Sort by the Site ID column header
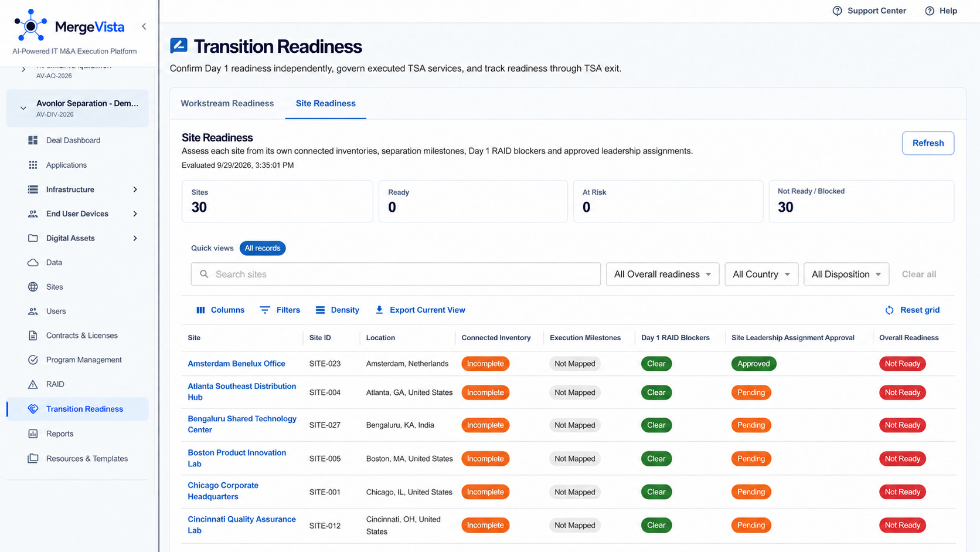The width and height of the screenshot is (980, 552). pyautogui.click(x=320, y=338)
